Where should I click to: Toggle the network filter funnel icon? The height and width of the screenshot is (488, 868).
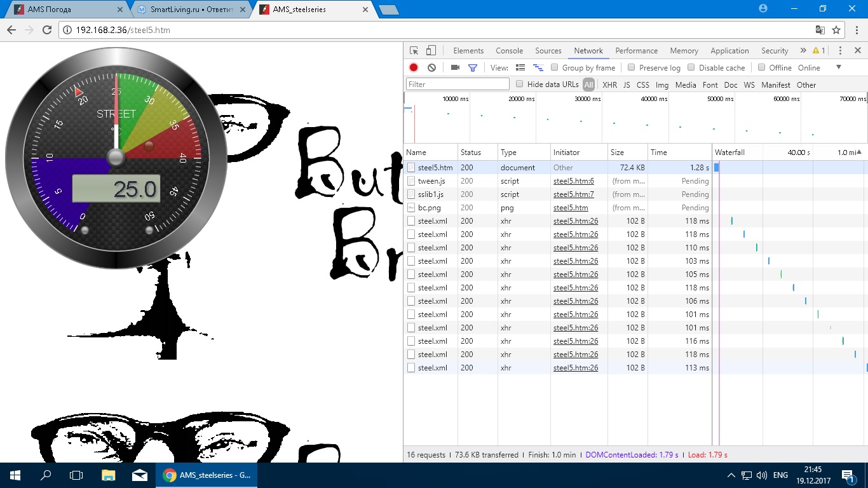[x=473, y=67]
